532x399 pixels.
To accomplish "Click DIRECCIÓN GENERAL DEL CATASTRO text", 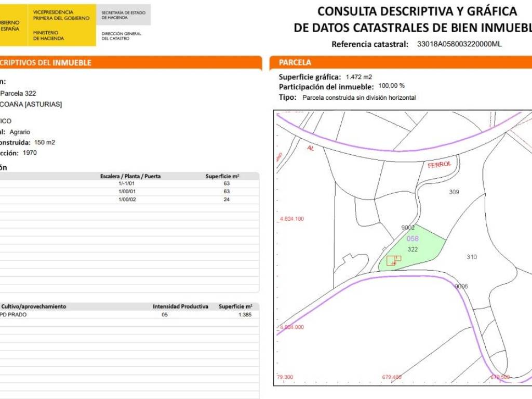I will click(x=121, y=36).
